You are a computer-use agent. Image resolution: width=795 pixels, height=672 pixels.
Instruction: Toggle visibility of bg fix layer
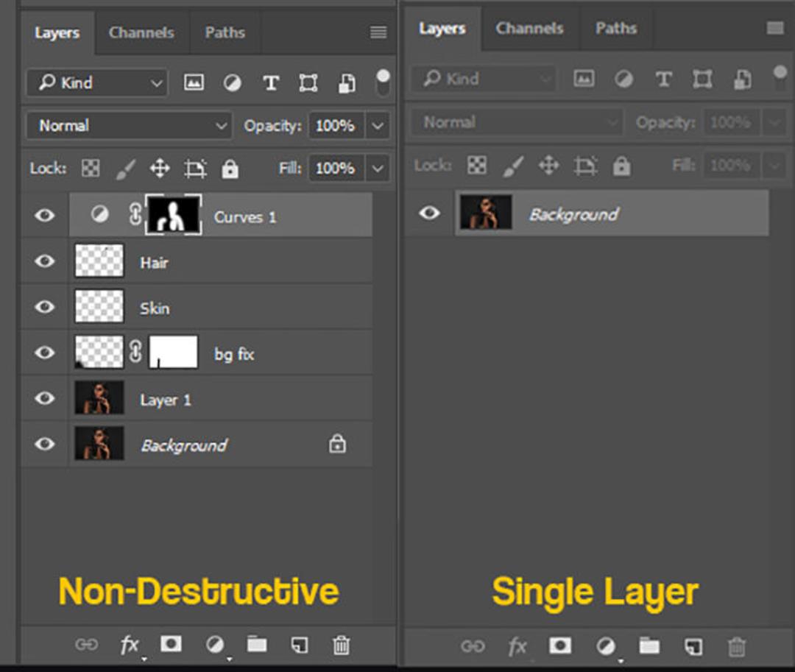click(45, 353)
